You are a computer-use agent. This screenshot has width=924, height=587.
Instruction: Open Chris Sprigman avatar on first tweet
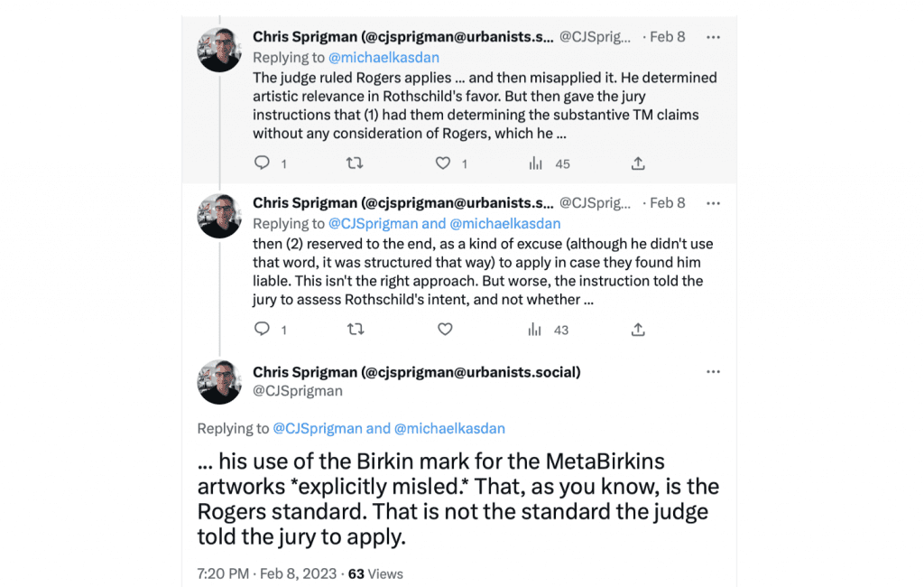(x=219, y=50)
